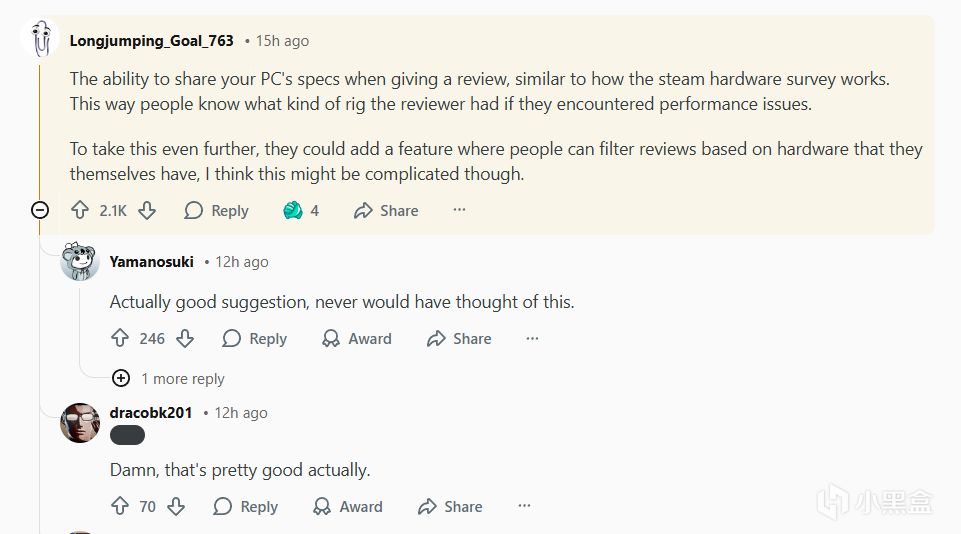Click dracobk201's dark user flair badge
The image size is (961, 534).
coord(127,435)
